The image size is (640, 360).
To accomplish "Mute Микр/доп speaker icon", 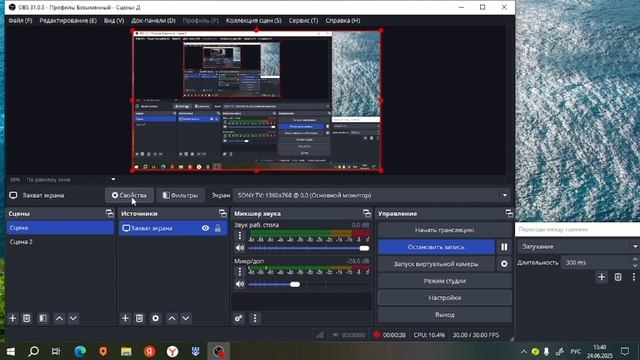I will click(x=240, y=284).
